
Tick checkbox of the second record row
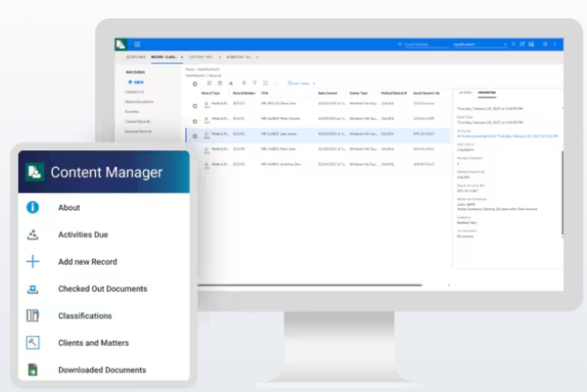tap(195, 121)
